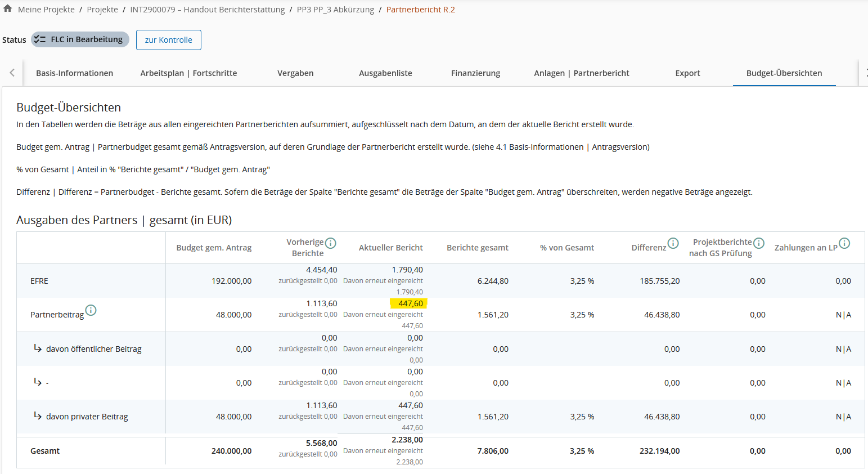The height and width of the screenshot is (474, 868).
Task: Click info icon next to Zahlungen an LP
Action: [x=844, y=243]
